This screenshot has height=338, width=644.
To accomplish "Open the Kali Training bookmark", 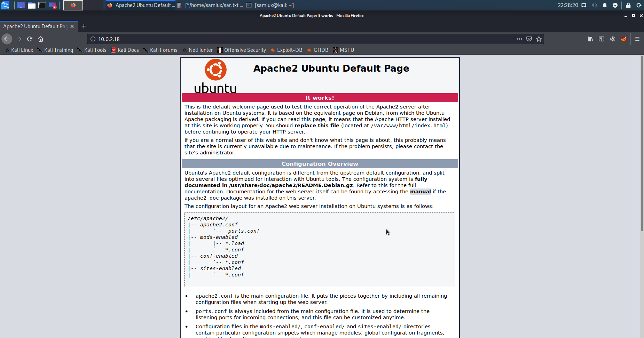I will pos(55,50).
